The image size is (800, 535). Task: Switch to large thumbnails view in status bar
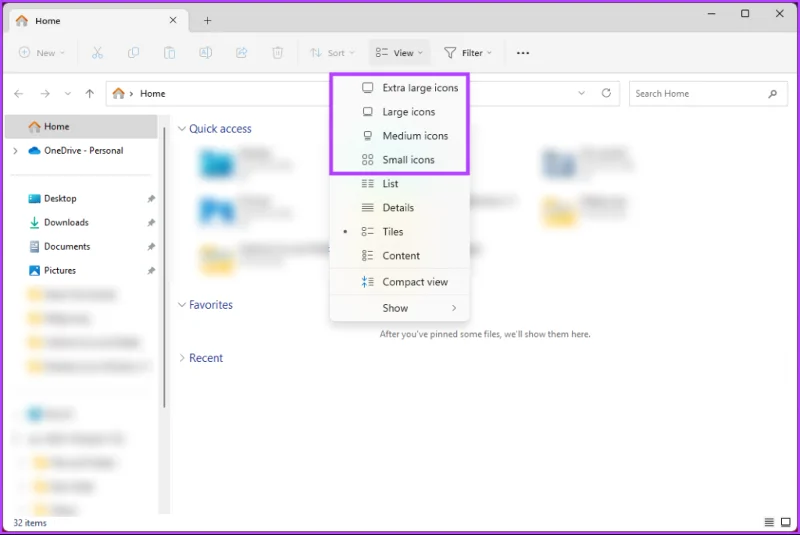[x=786, y=522]
